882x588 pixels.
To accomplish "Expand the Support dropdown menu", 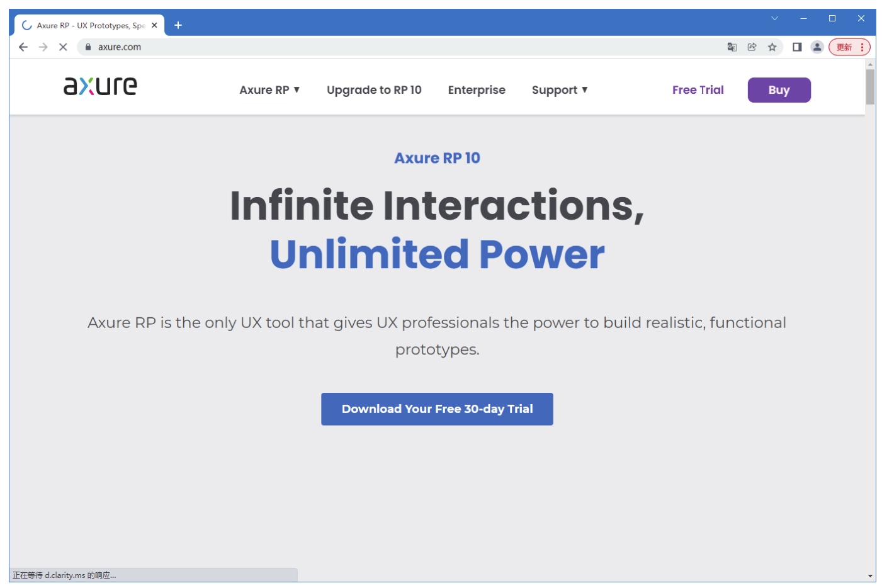I will (x=559, y=90).
